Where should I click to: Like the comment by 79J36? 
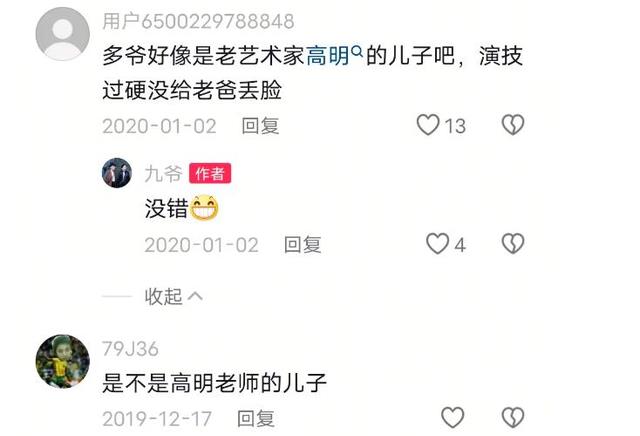tap(453, 417)
